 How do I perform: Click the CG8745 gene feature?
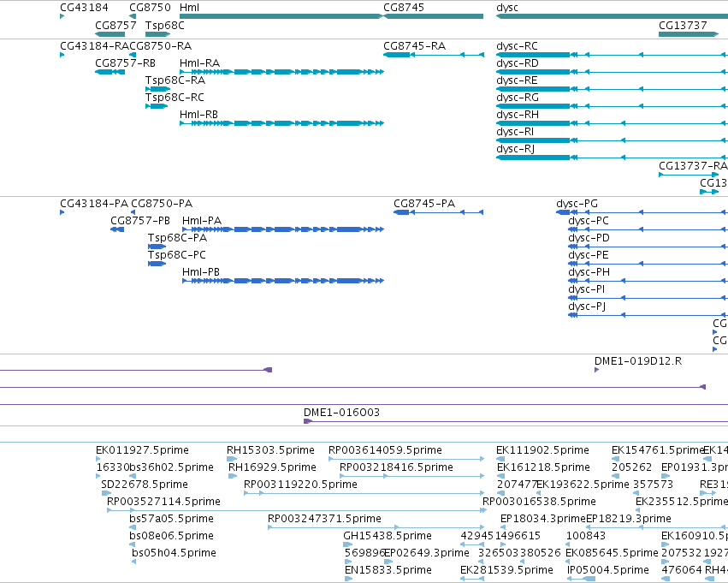(x=433, y=16)
